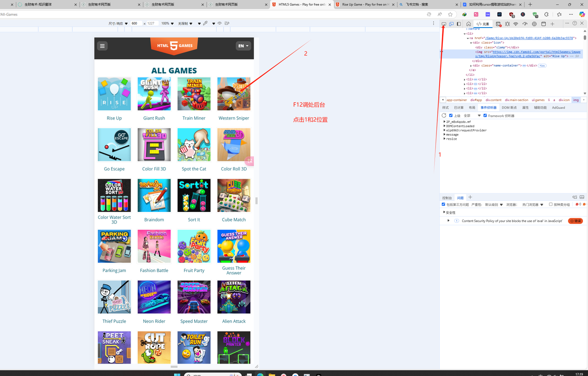Refresh the event listeners list
The width and height of the screenshot is (588, 376).
[x=444, y=116]
